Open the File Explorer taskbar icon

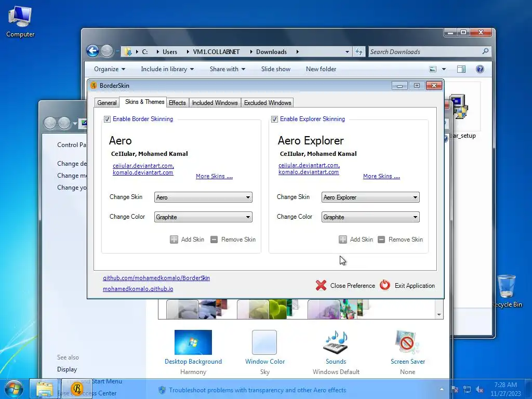44,389
